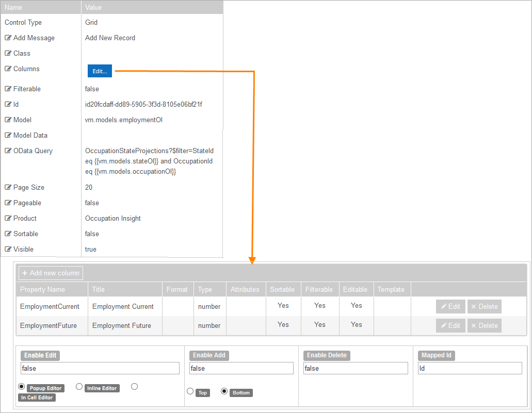Click the edit icon beside OData Query
The height and width of the screenshot is (413, 532).
pos(8,151)
